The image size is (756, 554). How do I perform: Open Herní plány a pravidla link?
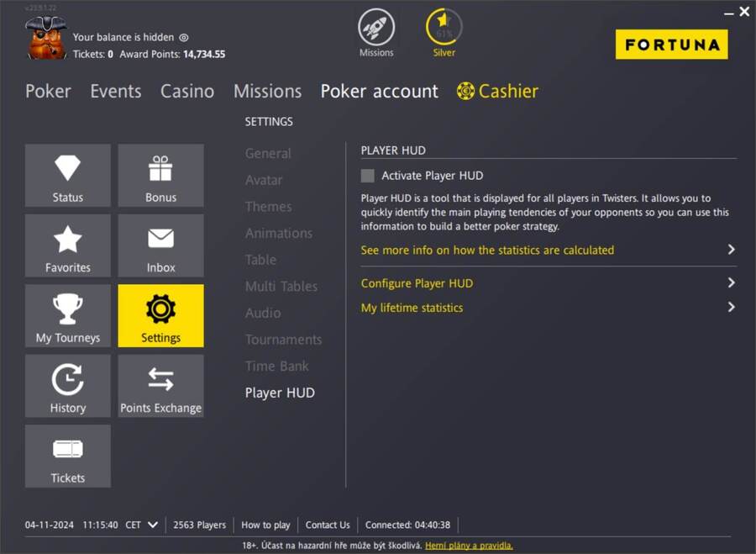coord(469,546)
